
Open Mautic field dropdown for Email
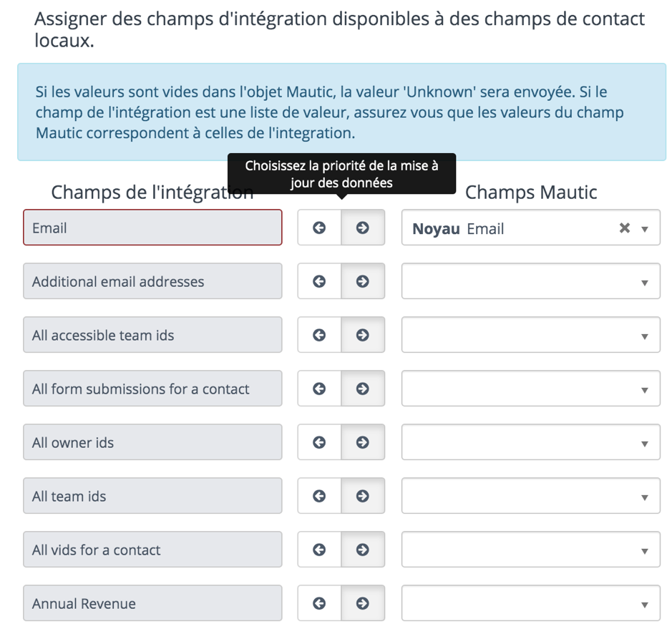[530, 228]
